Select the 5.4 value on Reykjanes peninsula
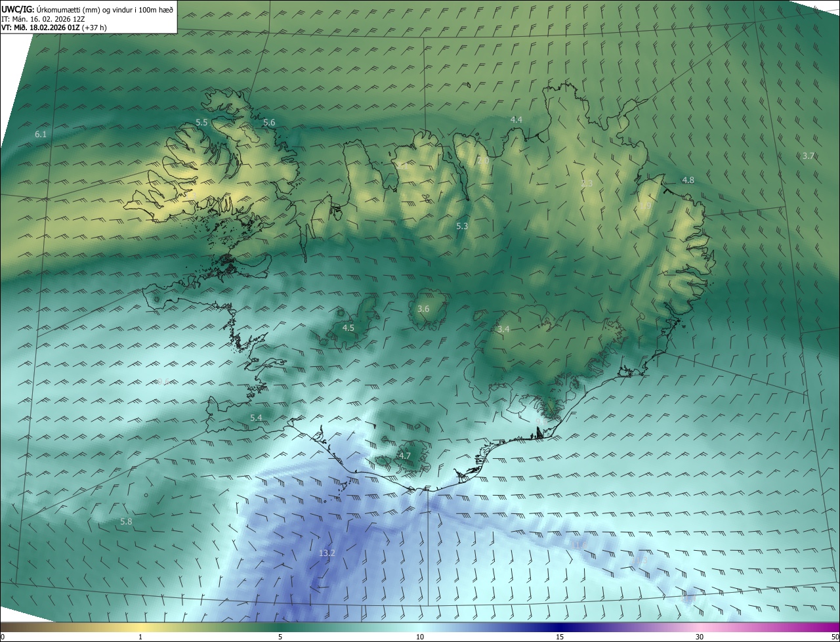 [256, 417]
